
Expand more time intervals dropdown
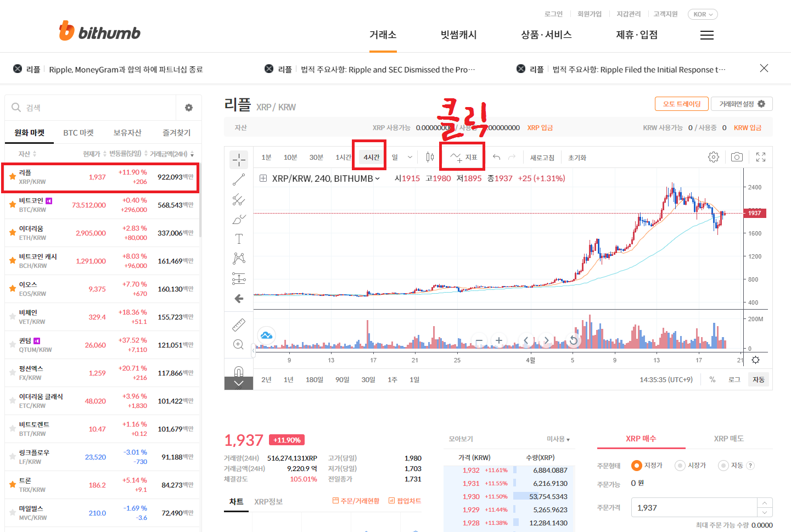coord(410,158)
